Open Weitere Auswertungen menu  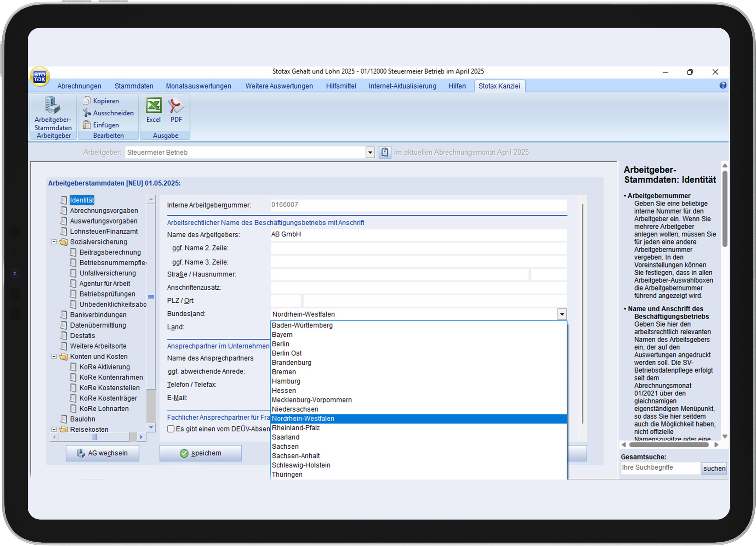[279, 86]
